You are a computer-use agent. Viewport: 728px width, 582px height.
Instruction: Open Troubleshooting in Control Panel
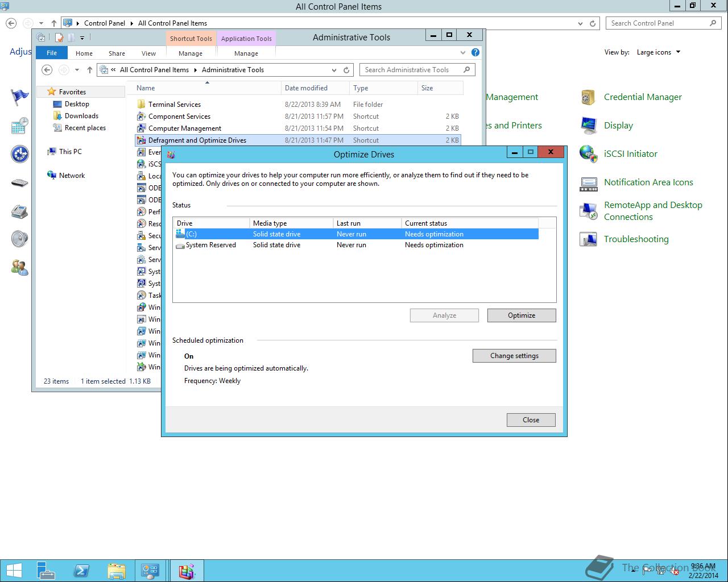636,239
